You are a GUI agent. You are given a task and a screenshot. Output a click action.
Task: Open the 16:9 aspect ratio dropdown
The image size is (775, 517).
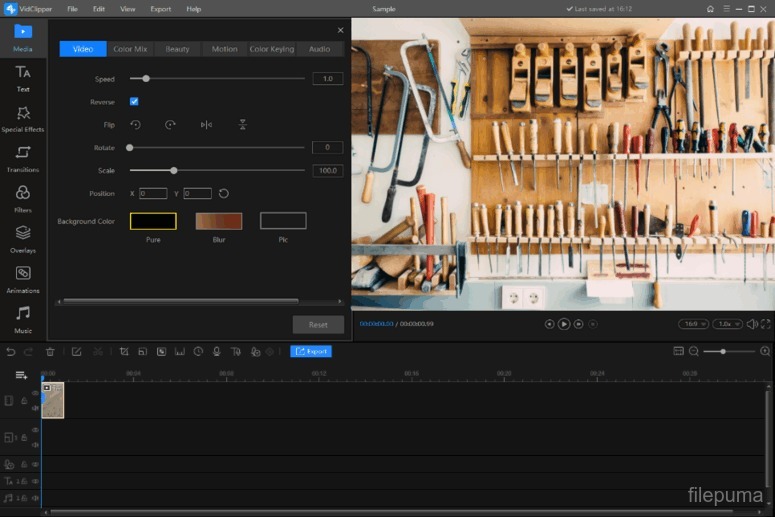coord(693,324)
